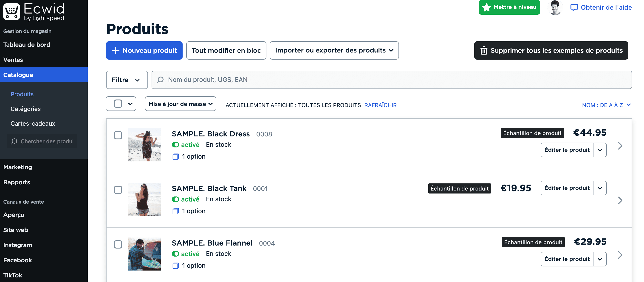Focus the Chercher des produits sidebar field
Screen dimensions: 644x282
42,141
